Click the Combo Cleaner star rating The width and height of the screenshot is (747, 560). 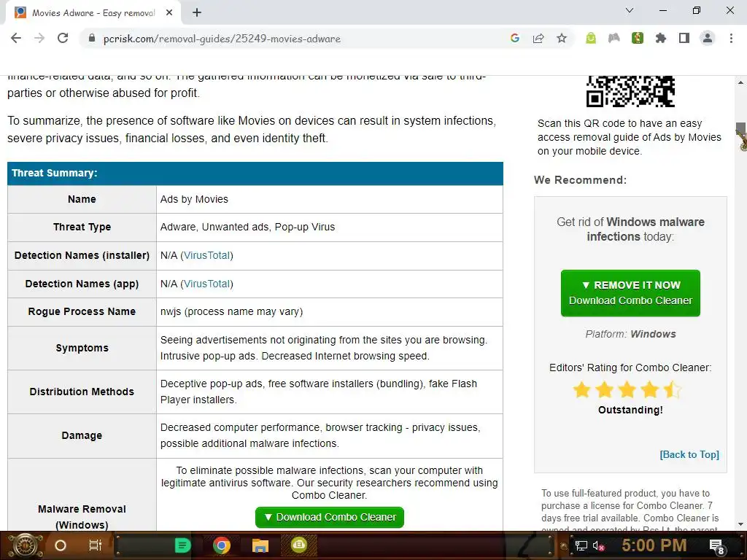pyautogui.click(x=627, y=389)
